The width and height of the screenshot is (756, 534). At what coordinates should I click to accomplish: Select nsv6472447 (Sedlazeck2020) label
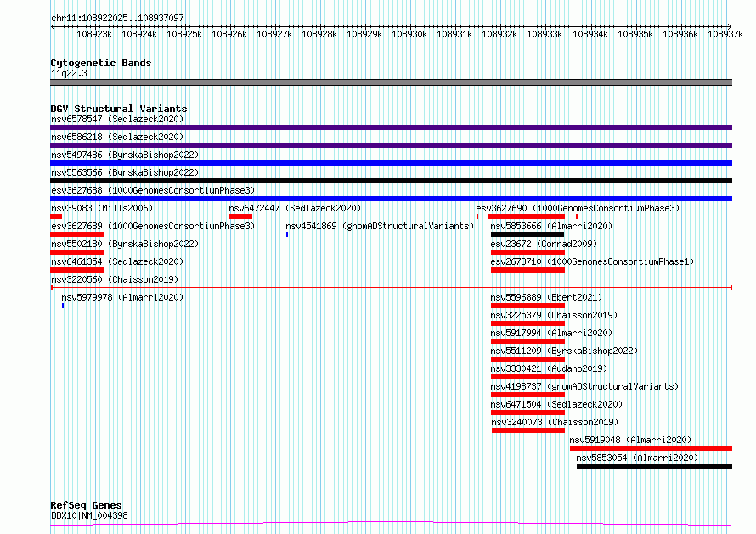[295, 208]
